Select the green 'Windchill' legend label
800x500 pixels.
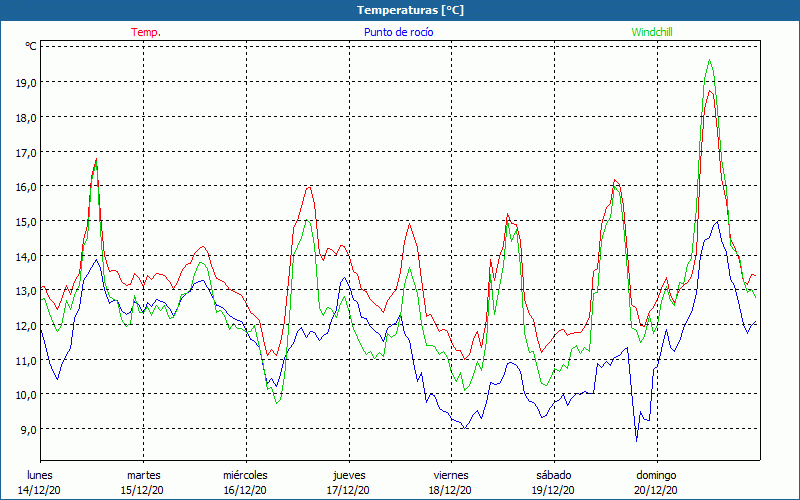(x=652, y=32)
